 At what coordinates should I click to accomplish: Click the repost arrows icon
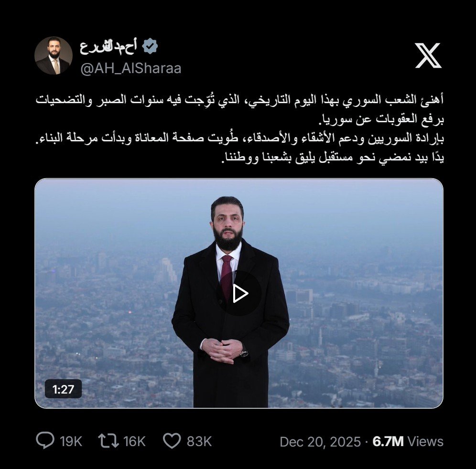(108, 441)
